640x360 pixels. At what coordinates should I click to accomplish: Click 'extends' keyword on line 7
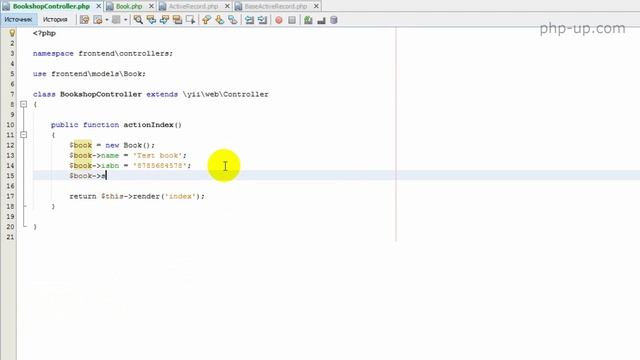pyautogui.click(x=162, y=94)
